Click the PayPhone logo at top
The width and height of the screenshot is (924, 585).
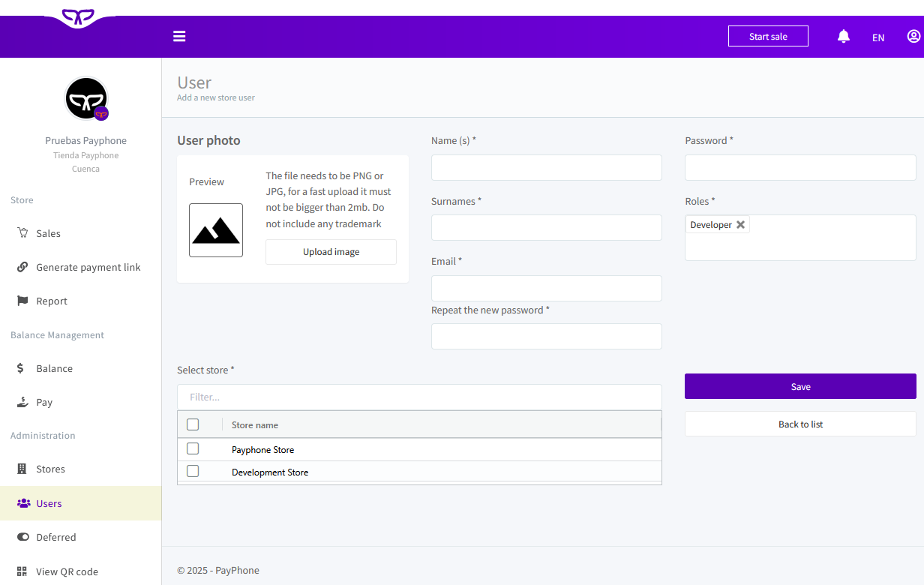coord(79,16)
